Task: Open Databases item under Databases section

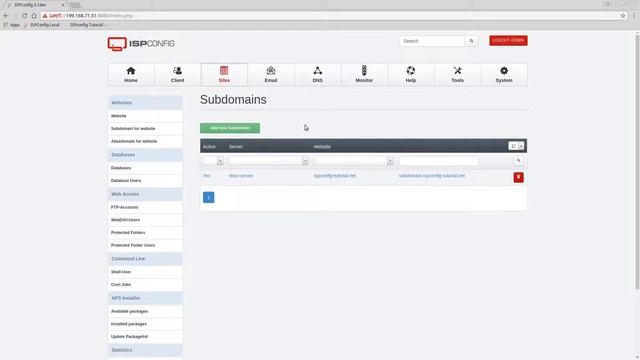Action: click(145, 168)
